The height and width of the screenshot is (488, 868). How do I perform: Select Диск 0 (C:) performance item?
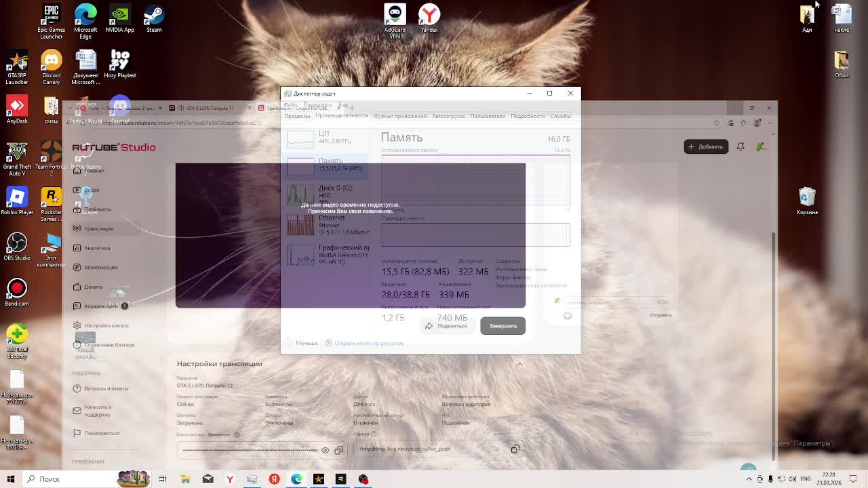click(x=326, y=195)
